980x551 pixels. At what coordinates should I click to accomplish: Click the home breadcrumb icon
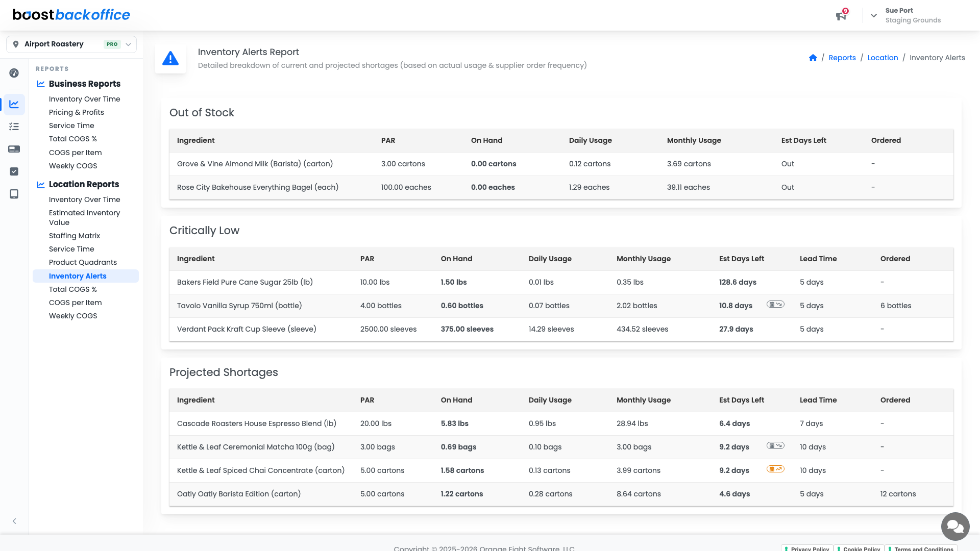point(813,58)
